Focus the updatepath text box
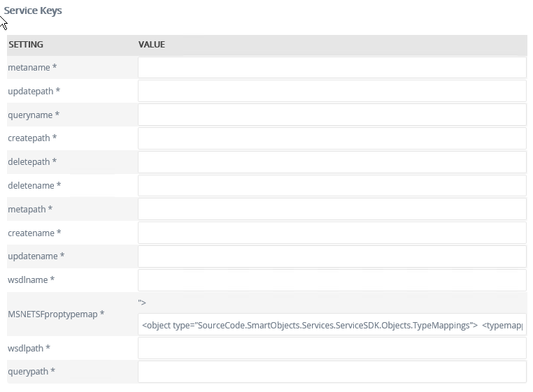This screenshot has width=533, height=392. point(332,92)
